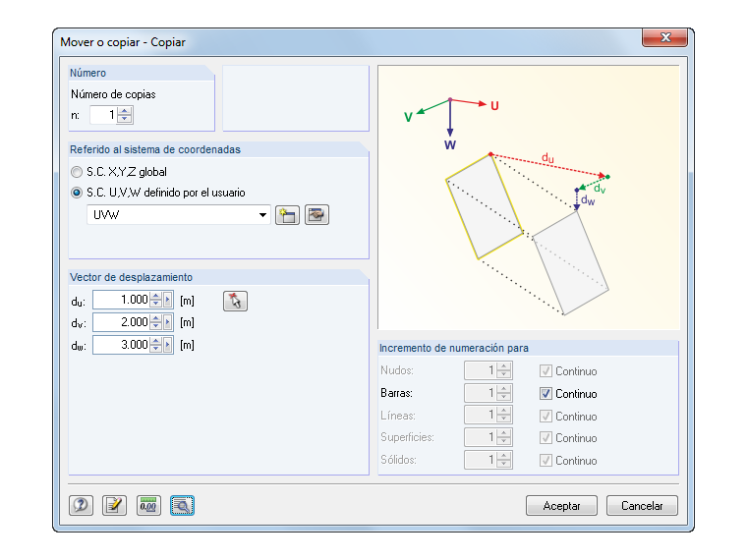The image size is (747, 560).
Task: Focus the number of copies field
Action: (x=104, y=115)
